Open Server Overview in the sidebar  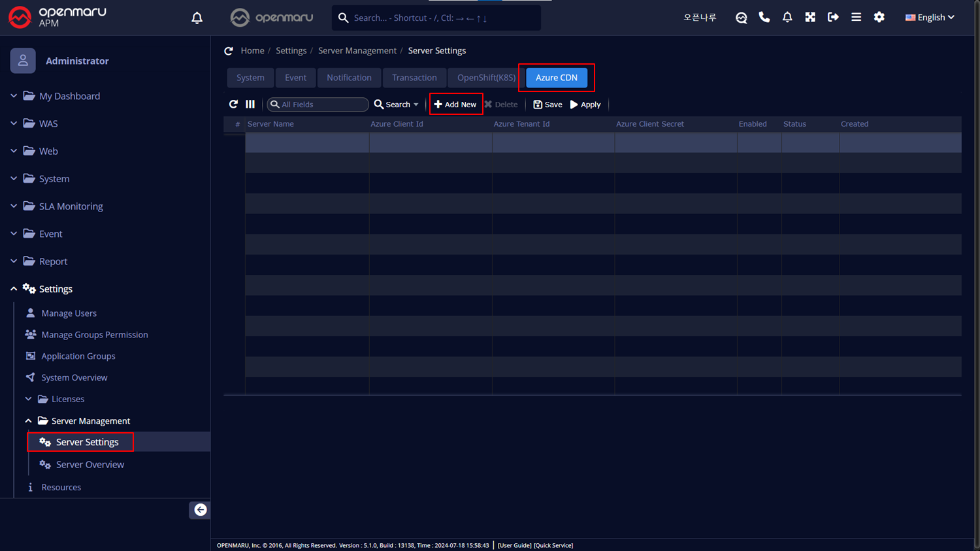[90, 465]
